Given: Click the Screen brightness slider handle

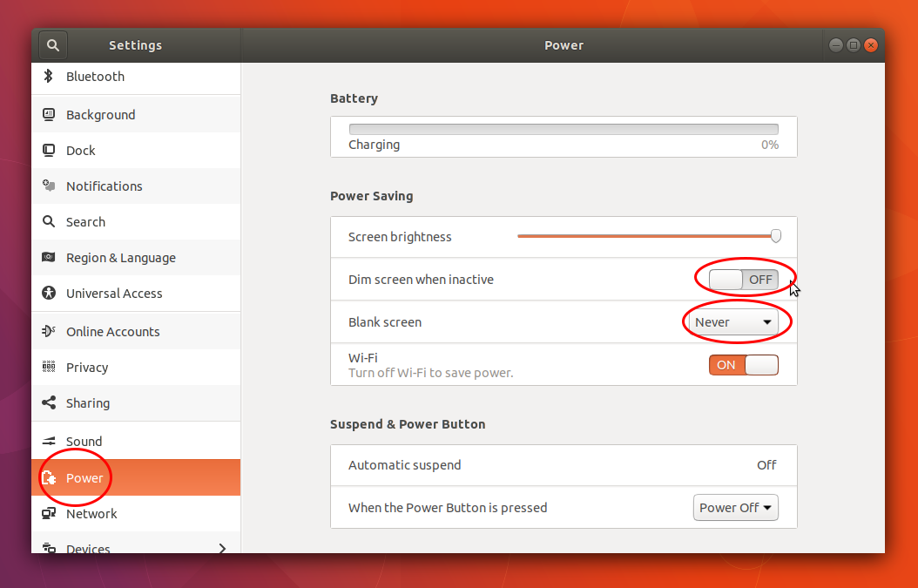Looking at the screenshot, I should click(x=776, y=236).
